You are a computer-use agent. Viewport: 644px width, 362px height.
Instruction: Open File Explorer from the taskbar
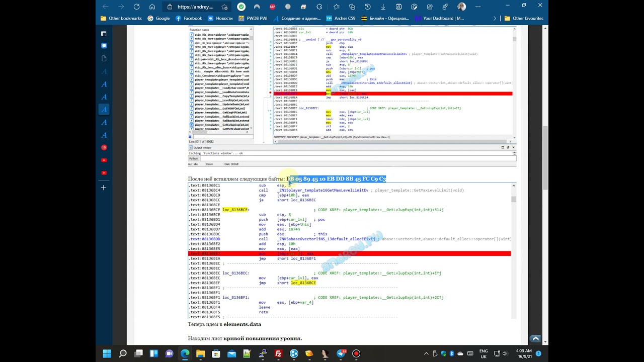[x=200, y=353]
